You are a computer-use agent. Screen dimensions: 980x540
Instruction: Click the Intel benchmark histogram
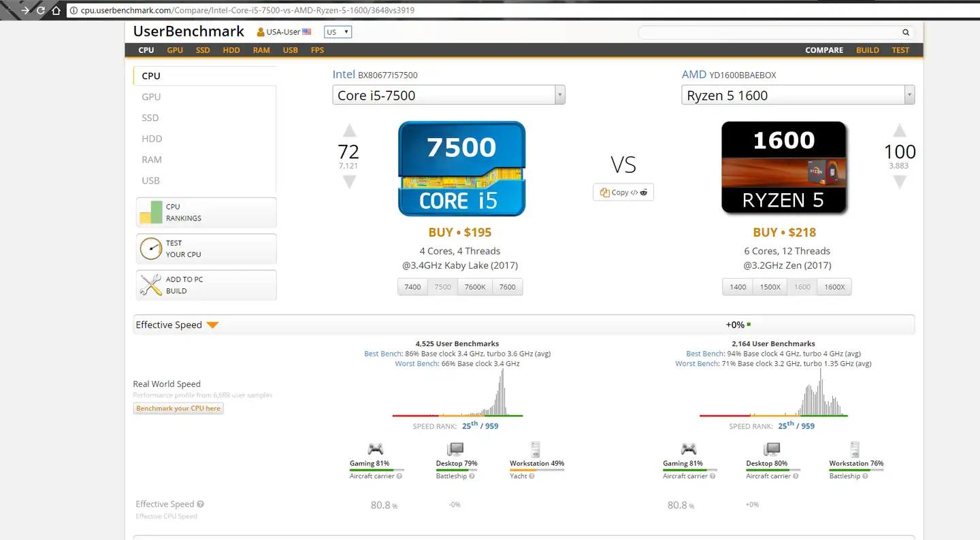click(457, 392)
